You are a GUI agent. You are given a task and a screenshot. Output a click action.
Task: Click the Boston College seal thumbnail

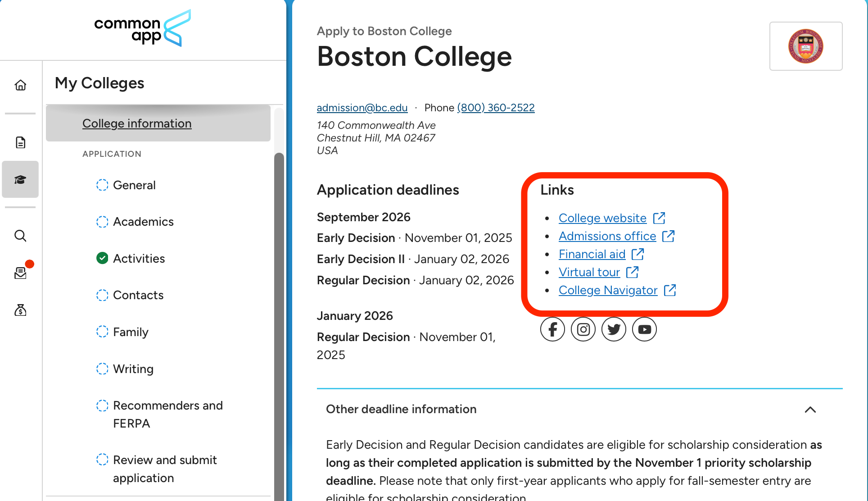805,46
